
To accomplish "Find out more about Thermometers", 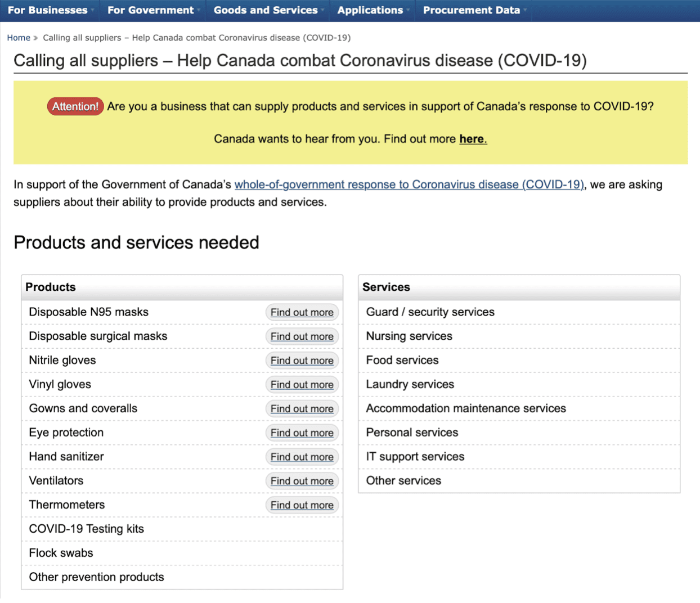I will [x=302, y=505].
